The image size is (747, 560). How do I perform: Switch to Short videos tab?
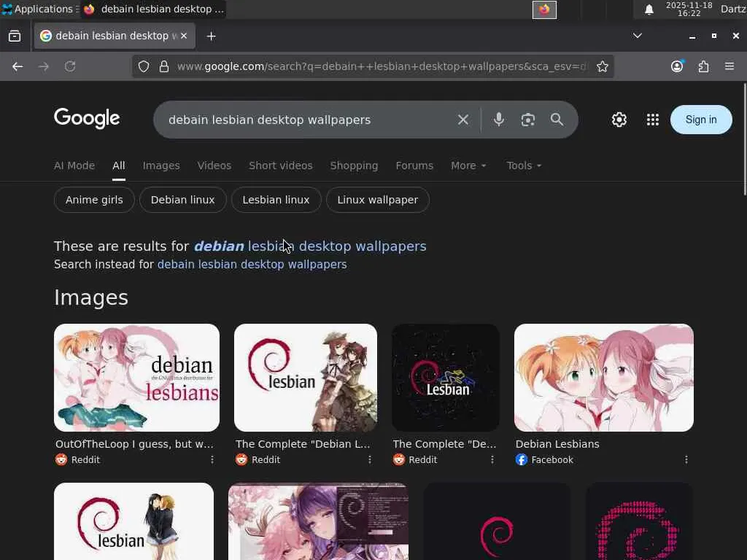pos(281,166)
